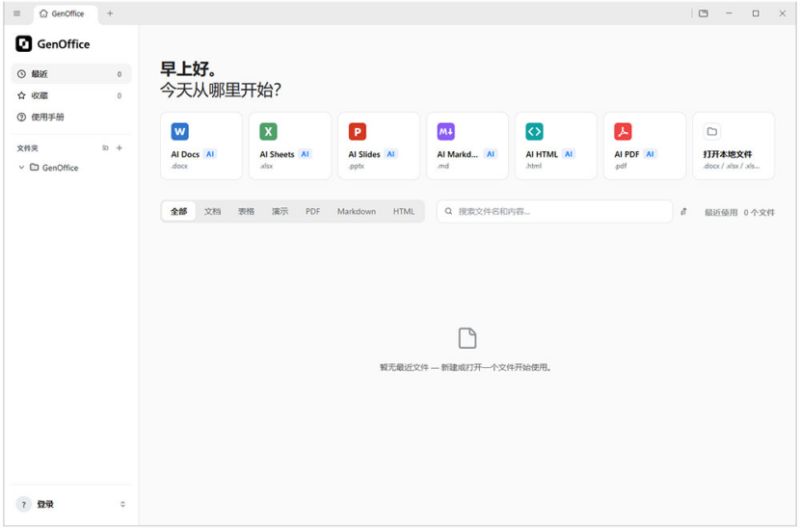Click the empty-state document icon
Image resolution: width=800 pixels, height=528 pixels.
467,338
